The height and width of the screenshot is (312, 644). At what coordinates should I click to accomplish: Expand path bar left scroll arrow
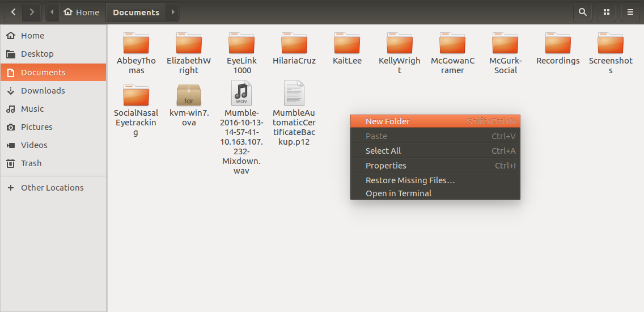pos(52,12)
